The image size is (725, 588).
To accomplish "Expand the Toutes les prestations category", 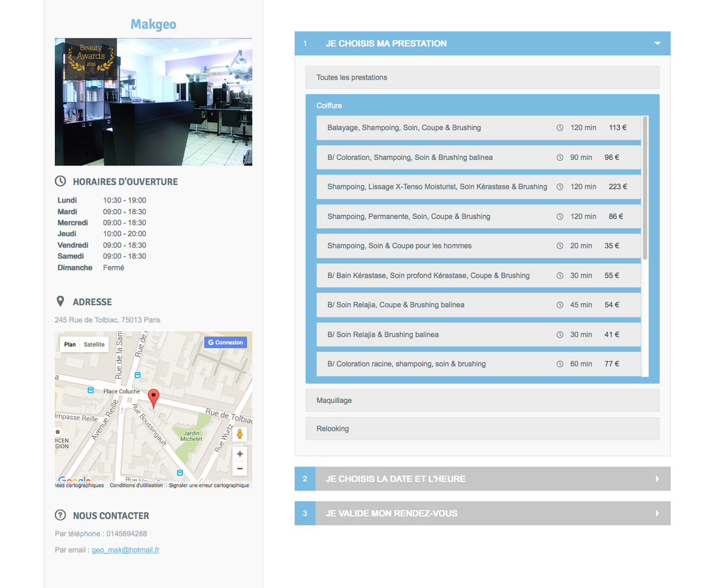I will (x=482, y=77).
